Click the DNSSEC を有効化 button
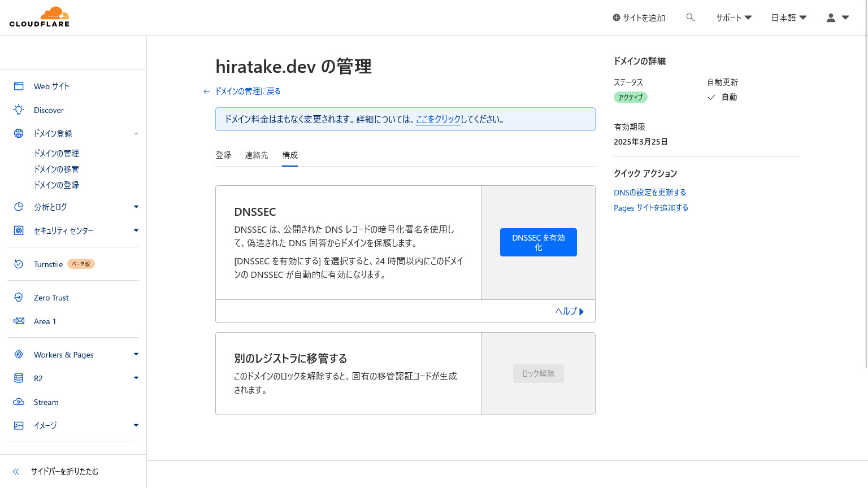868x488 pixels. [x=539, y=242]
